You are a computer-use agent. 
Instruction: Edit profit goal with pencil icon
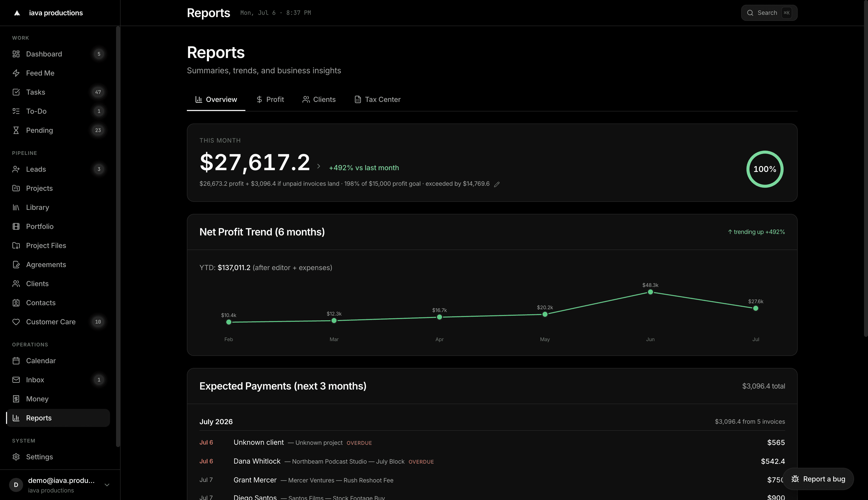coord(497,184)
